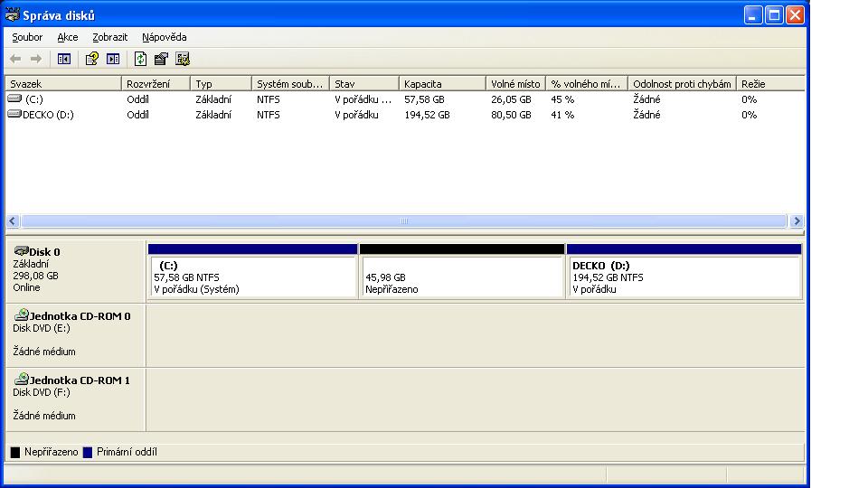Sort by the Systém soub... column header
Image resolution: width=868 pixels, height=488 pixels.
click(290, 83)
